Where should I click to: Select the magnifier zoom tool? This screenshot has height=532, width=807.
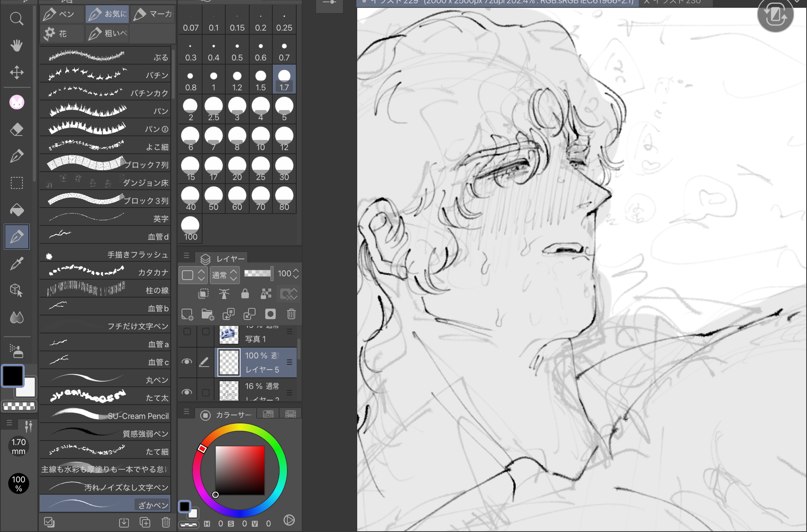tap(17, 19)
